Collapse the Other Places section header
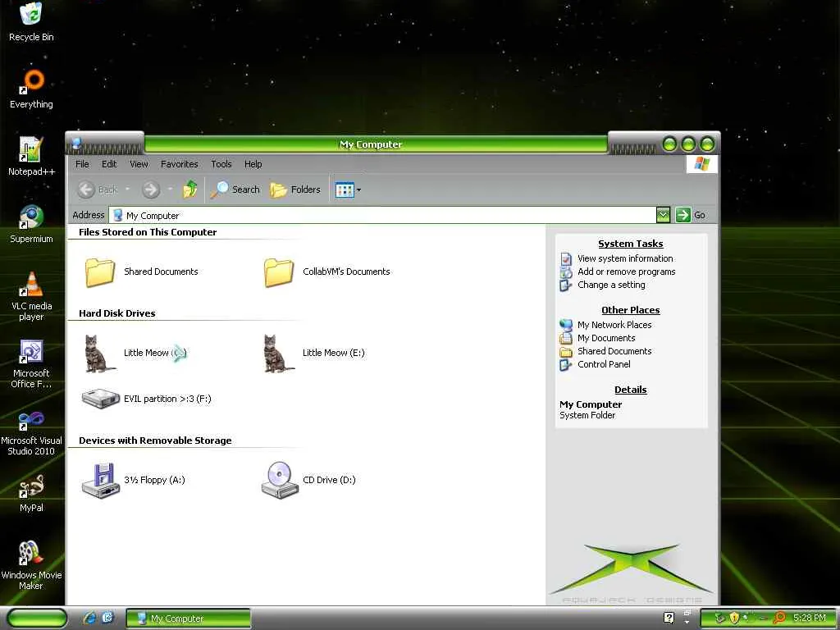The image size is (840, 630). coord(631,310)
